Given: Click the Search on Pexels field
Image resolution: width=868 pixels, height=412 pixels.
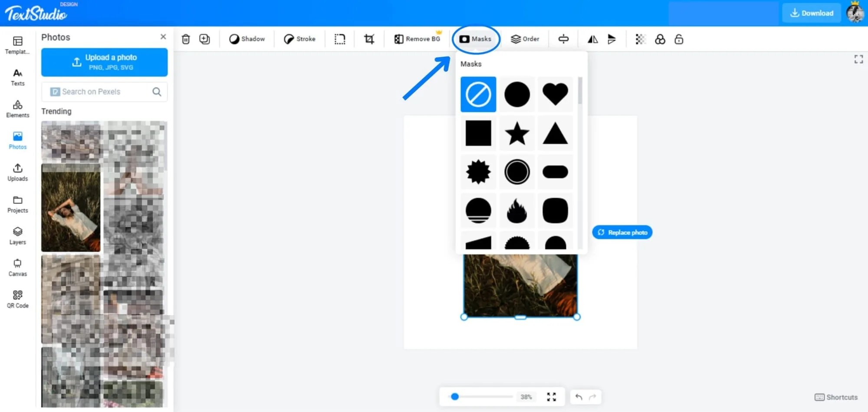Looking at the screenshot, I should 104,92.
